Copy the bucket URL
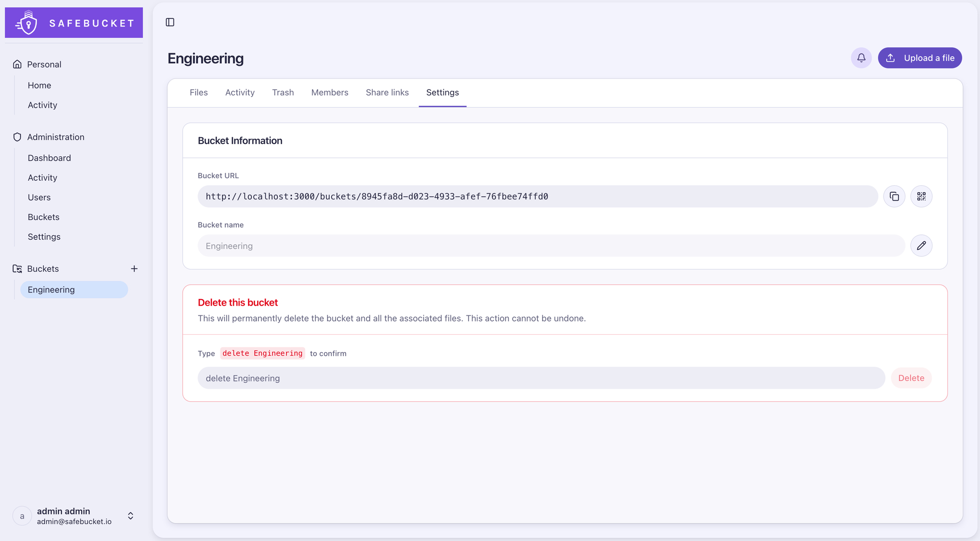The width and height of the screenshot is (980, 541). point(894,196)
